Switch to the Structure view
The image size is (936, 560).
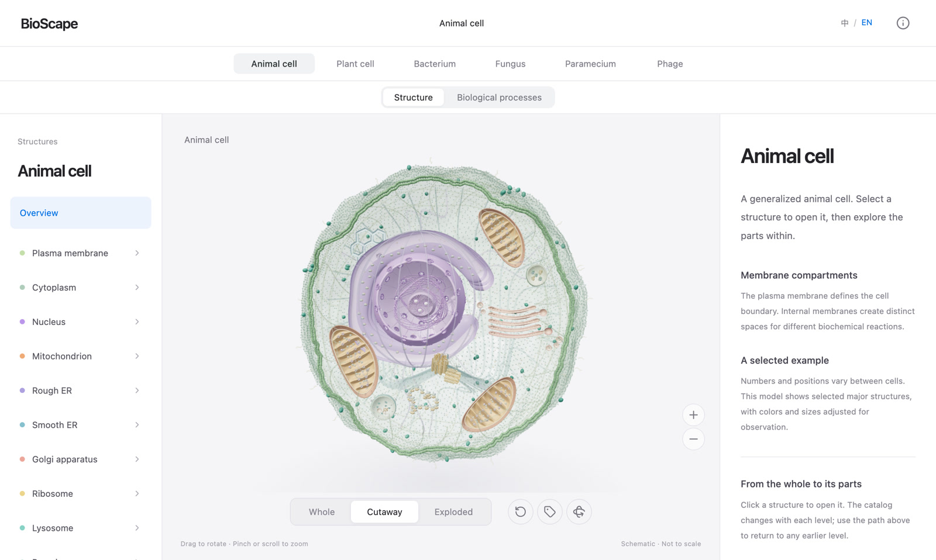tap(413, 98)
